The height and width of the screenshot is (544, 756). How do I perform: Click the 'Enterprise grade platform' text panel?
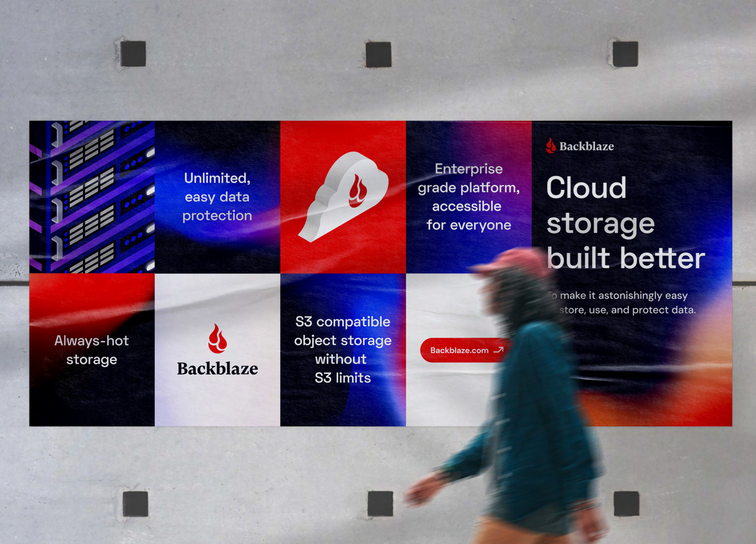pos(468,197)
